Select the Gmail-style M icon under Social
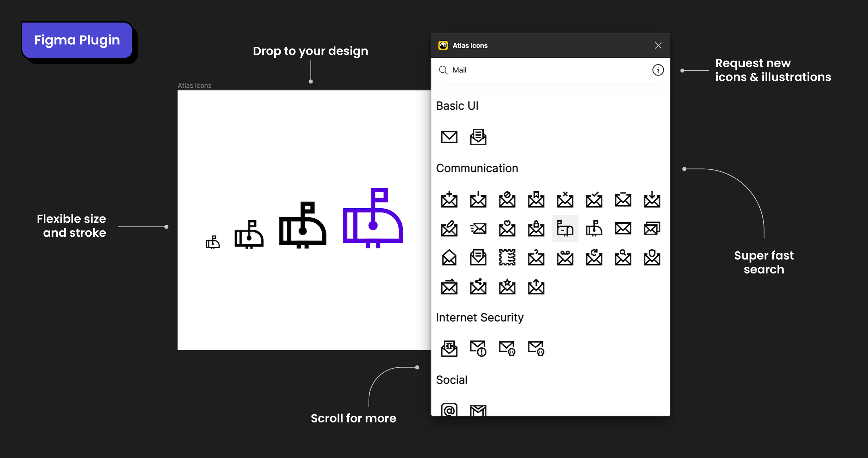This screenshot has width=868, height=458. click(478, 410)
